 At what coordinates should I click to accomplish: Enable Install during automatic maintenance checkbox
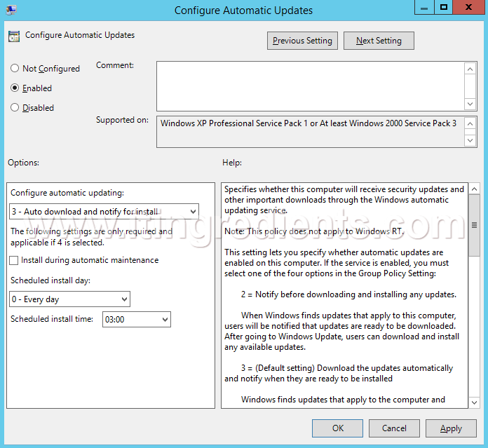[15, 260]
